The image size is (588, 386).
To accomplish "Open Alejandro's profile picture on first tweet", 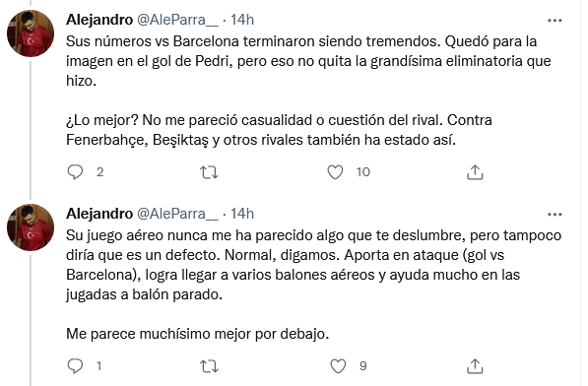I will coord(31,33).
